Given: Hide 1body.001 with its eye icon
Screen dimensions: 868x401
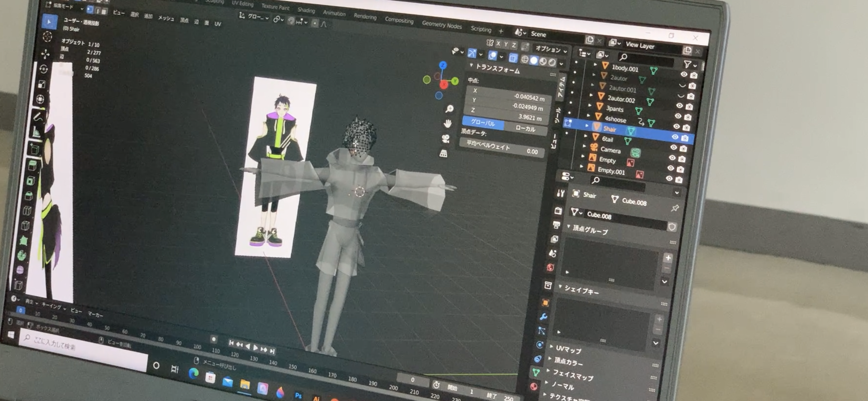Looking at the screenshot, I should click(684, 74).
